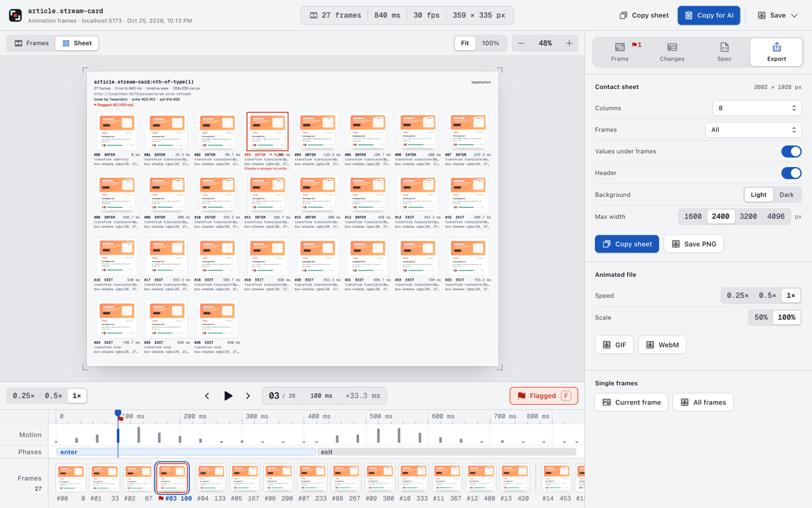This screenshot has width=812, height=508.
Task: Open the Changes tab
Action: 672,52
